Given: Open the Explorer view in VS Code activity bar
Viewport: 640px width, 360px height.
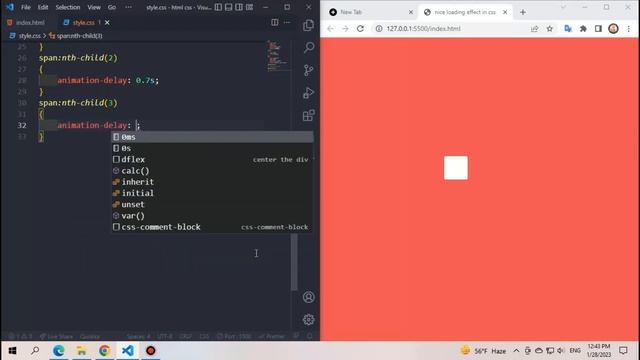Looking at the screenshot, I should (x=309, y=25).
